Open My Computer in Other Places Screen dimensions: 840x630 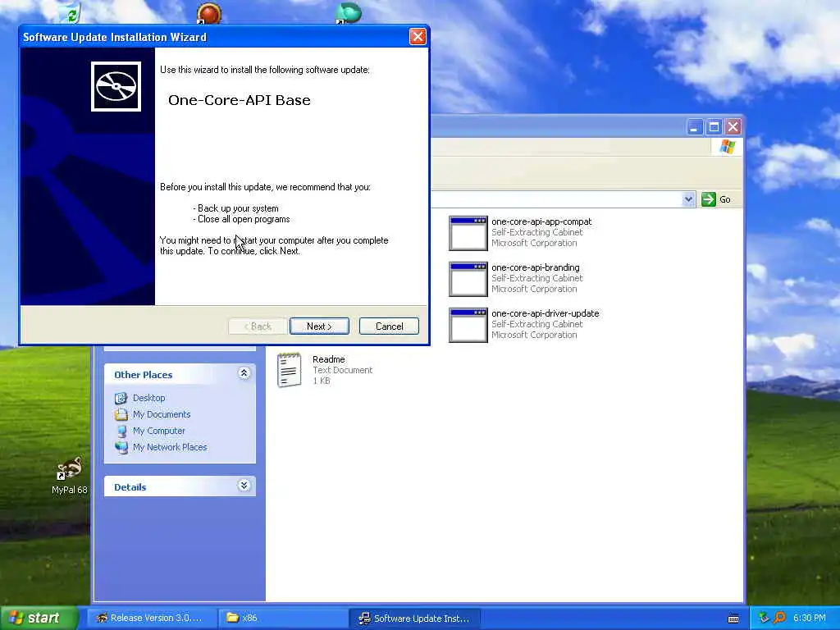tap(158, 431)
